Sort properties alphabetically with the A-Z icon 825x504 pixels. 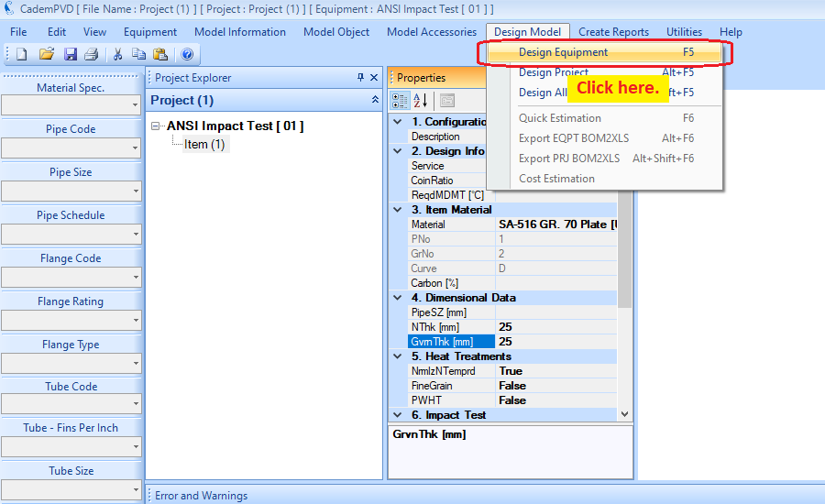(421, 101)
